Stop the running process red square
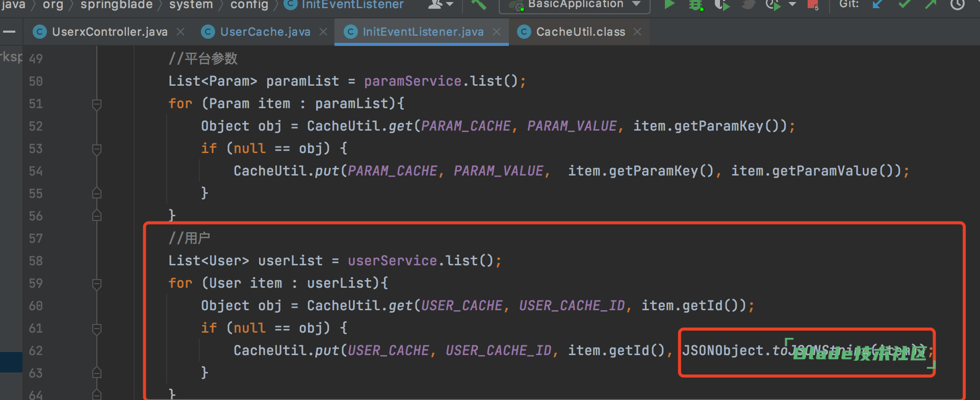The height and width of the screenshot is (400, 980). (813, 5)
